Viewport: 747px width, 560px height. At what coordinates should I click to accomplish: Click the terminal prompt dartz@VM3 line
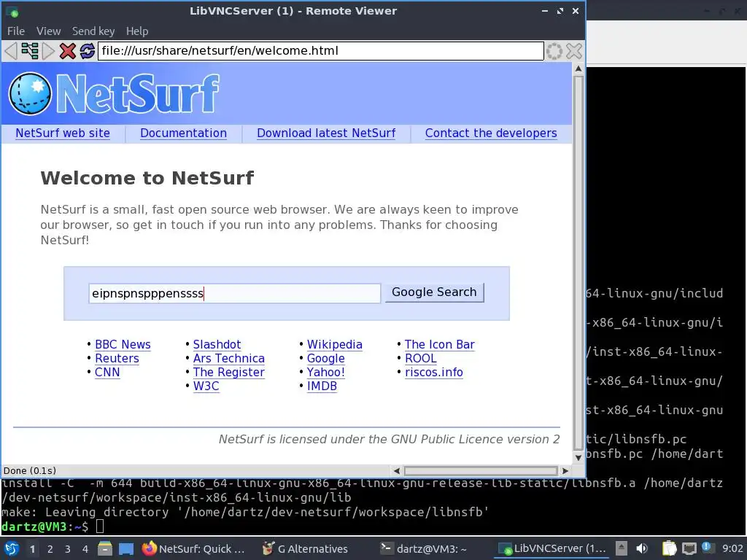[x=53, y=526]
